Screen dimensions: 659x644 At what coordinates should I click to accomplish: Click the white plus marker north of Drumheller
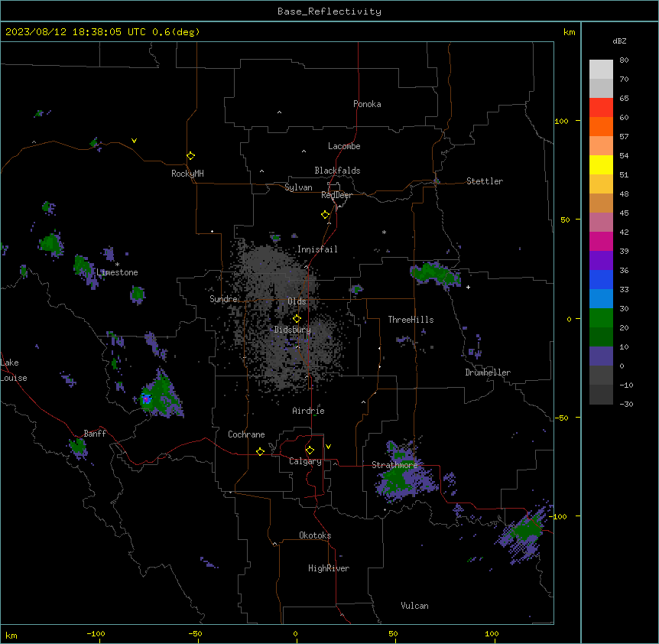(x=468, y=287)
